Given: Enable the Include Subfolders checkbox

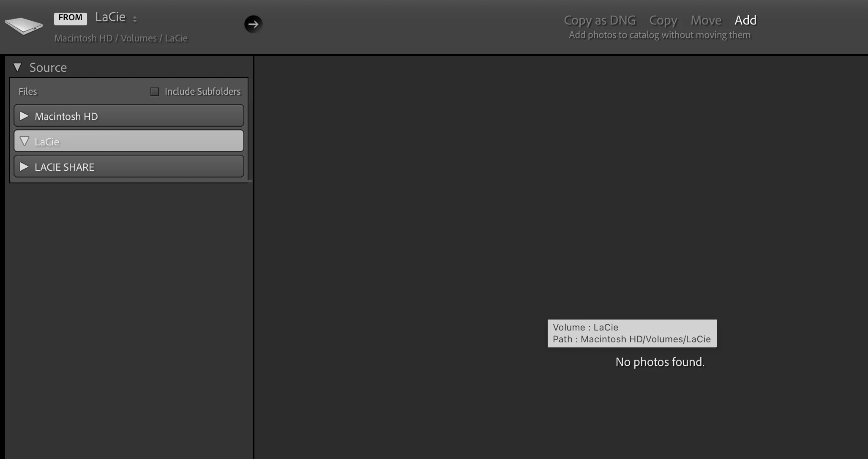Looking at the screenshot, I should click(155, 92).
